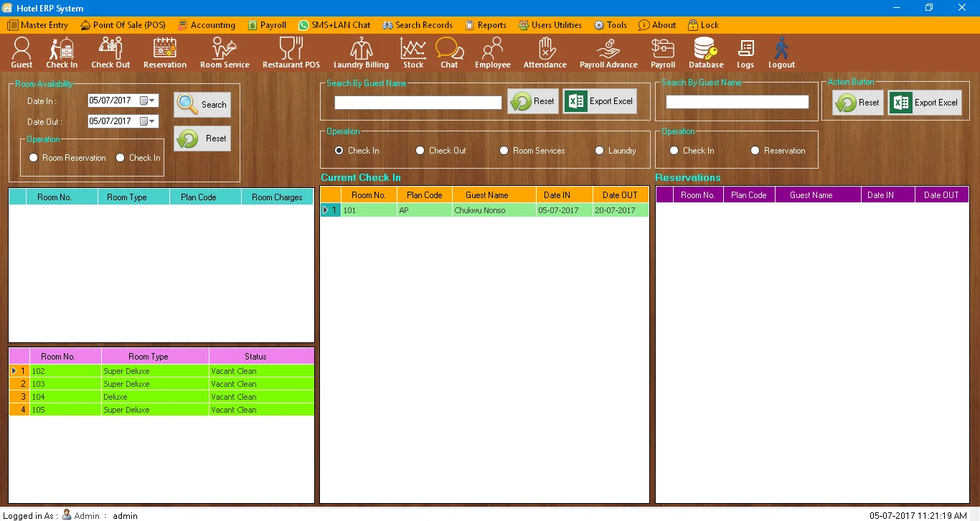Open the Date Out calendar dropdown

tap(148, 121)
